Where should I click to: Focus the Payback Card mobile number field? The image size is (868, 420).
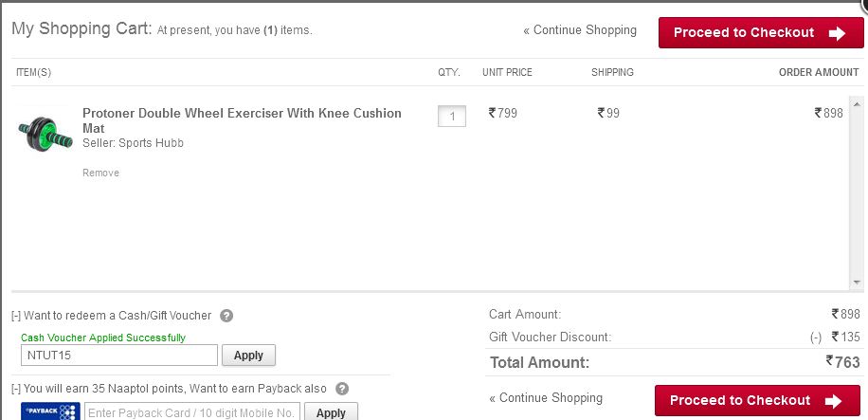[192, 412]
